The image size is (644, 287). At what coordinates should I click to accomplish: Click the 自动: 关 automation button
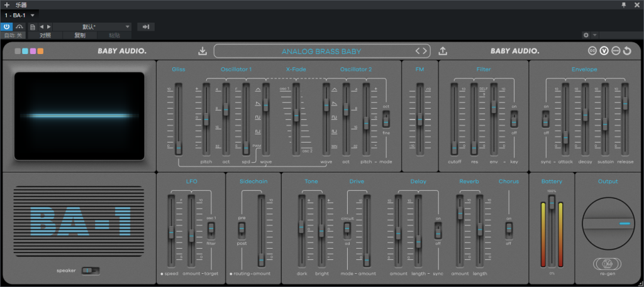13,35
